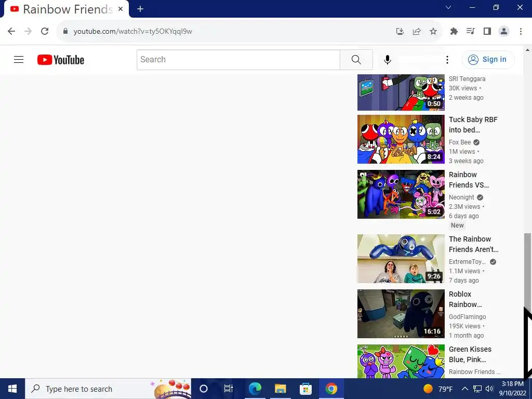Open the YouTube hamburger guide menu

[x=19, y=60]
